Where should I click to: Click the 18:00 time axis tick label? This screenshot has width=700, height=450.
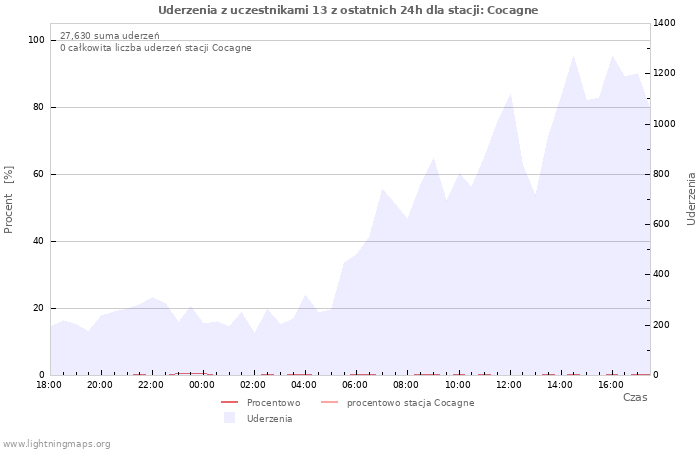(49, 384)
